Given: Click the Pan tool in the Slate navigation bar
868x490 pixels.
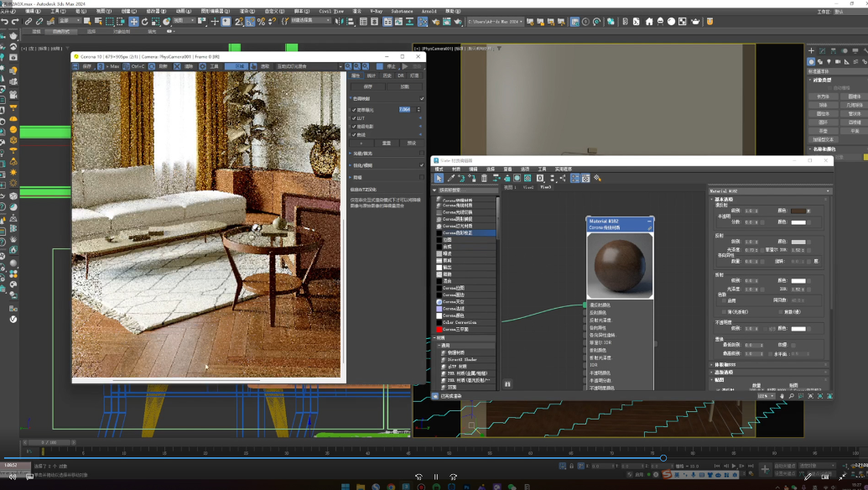Looking at the screenshot, I should pos(782,396).
